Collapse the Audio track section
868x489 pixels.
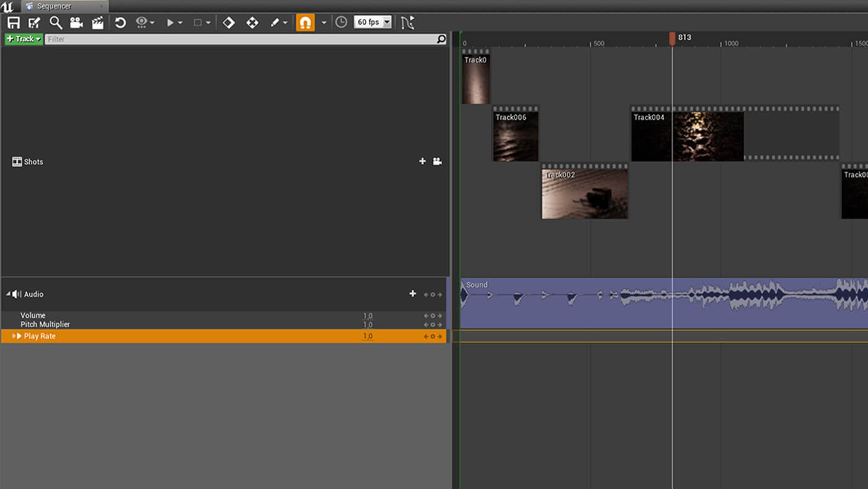[8, 294]
